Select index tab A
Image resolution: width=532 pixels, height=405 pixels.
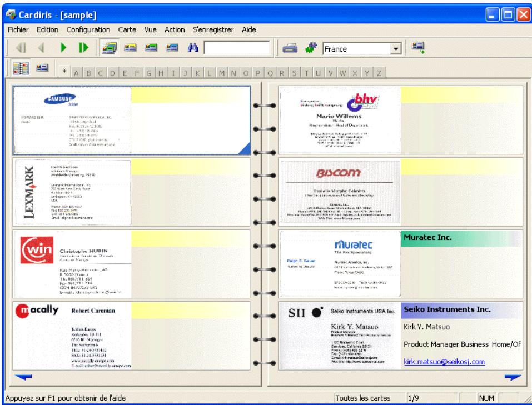[x=76, y=73]
